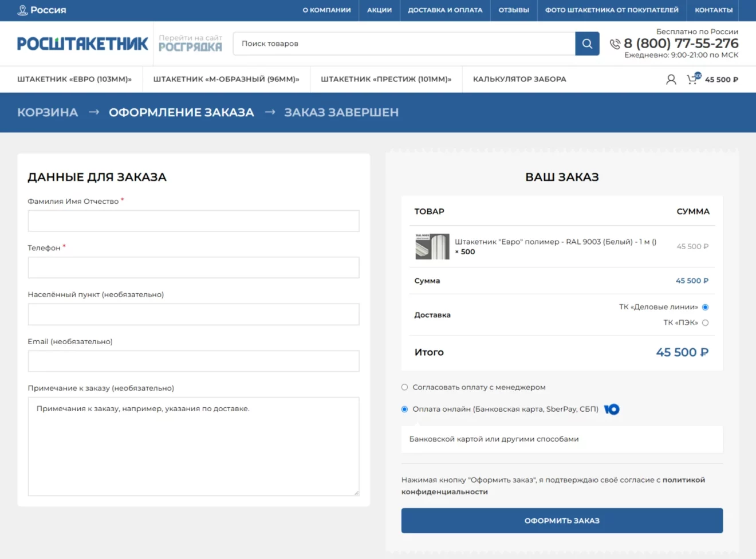The height and width of the screenshot is (559, 756).
Task: Open category ШТАКЕТНИК «ПРЕСТИЖ (101ММ)»
Action: click(386, 79)
